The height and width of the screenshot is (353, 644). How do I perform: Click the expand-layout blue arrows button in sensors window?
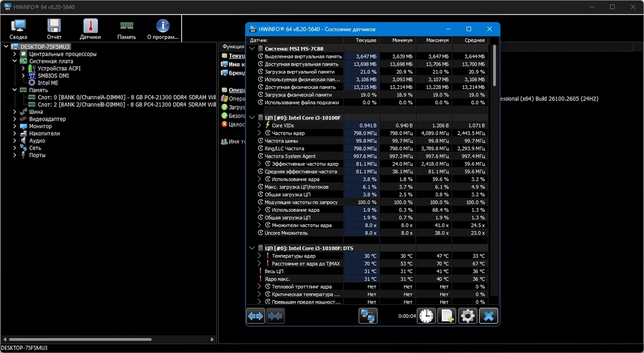[256, 317]
